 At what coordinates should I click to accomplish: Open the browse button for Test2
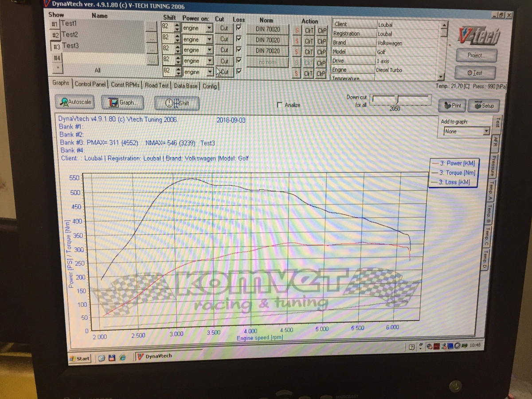coord(151,38)
